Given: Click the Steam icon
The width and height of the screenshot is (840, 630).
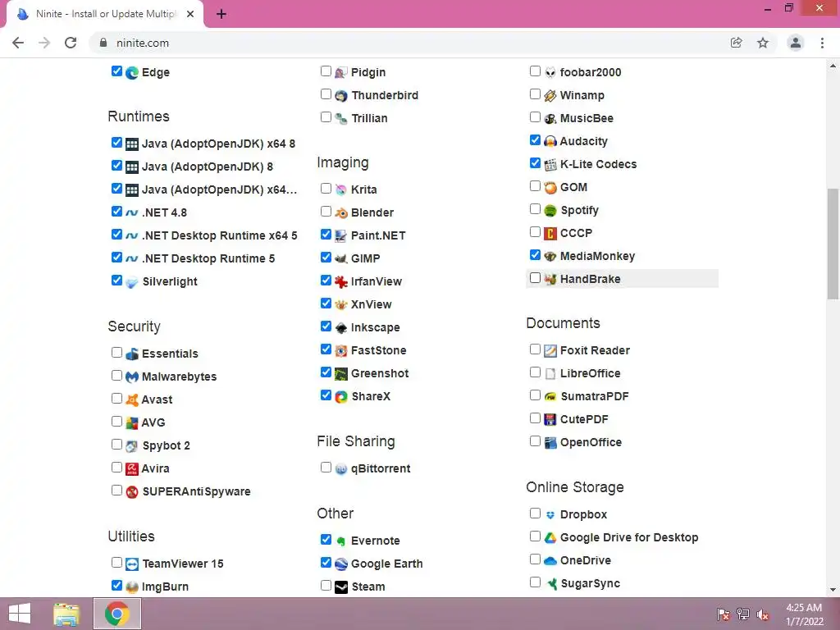Looking at the screenshot, I should 341,587.
